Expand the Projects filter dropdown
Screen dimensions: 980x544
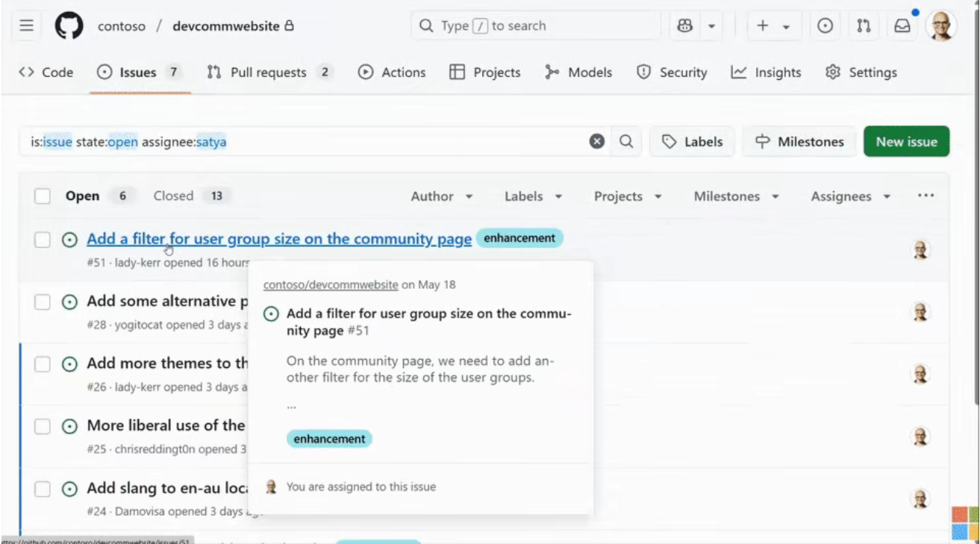point(628,196)
